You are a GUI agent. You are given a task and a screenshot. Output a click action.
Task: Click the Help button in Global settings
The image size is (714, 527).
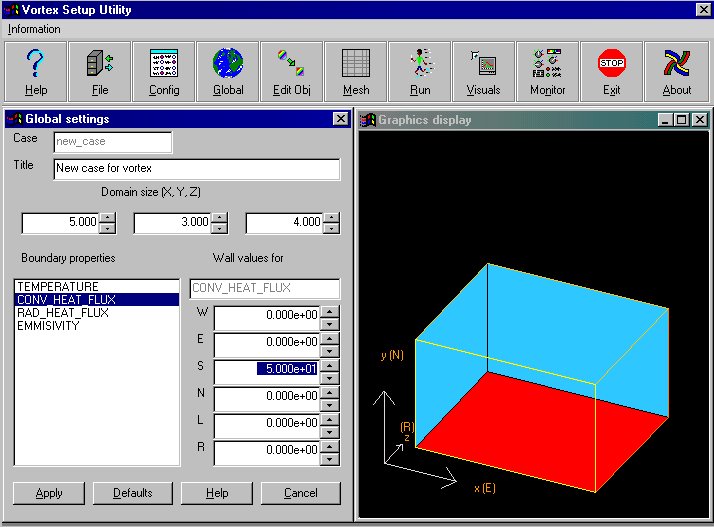pos(217,493)
